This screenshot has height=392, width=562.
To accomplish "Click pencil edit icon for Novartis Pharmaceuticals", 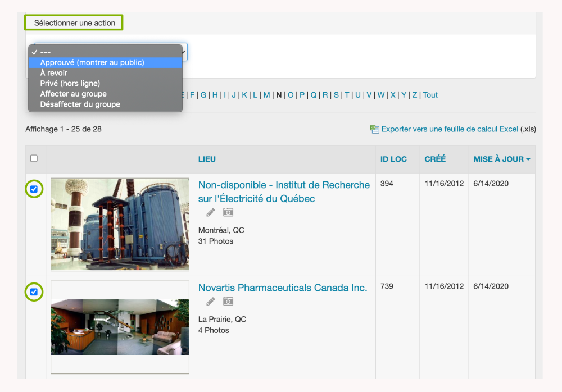I will (x=211, y=302).
